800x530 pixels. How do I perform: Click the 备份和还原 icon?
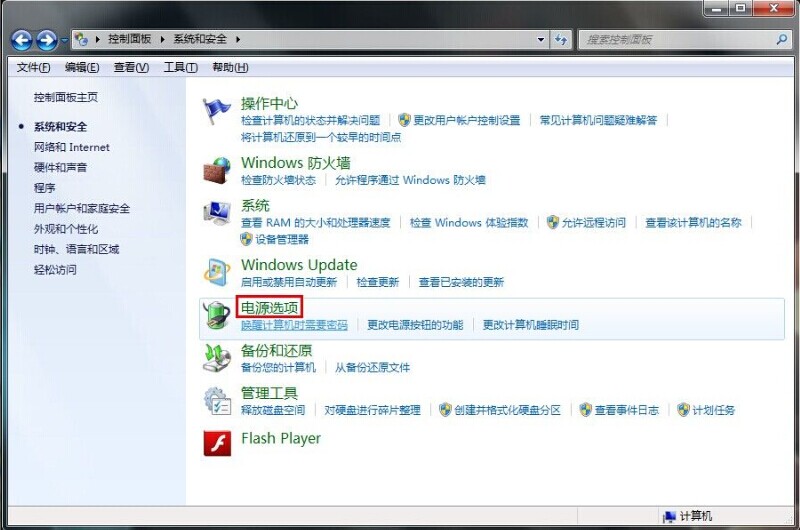pyautogui.click(x=217, y=357)
